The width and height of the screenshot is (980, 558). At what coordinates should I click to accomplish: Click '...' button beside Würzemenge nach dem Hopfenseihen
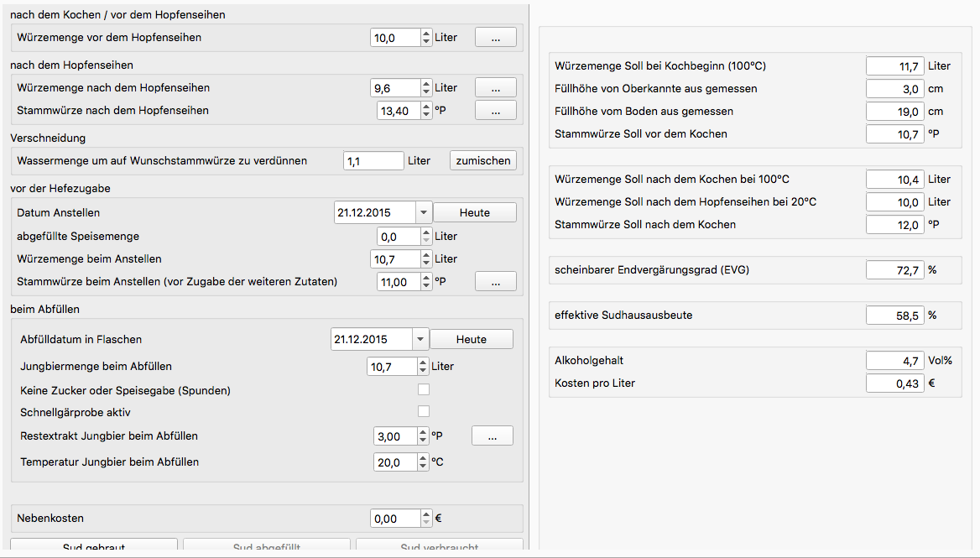496,88
